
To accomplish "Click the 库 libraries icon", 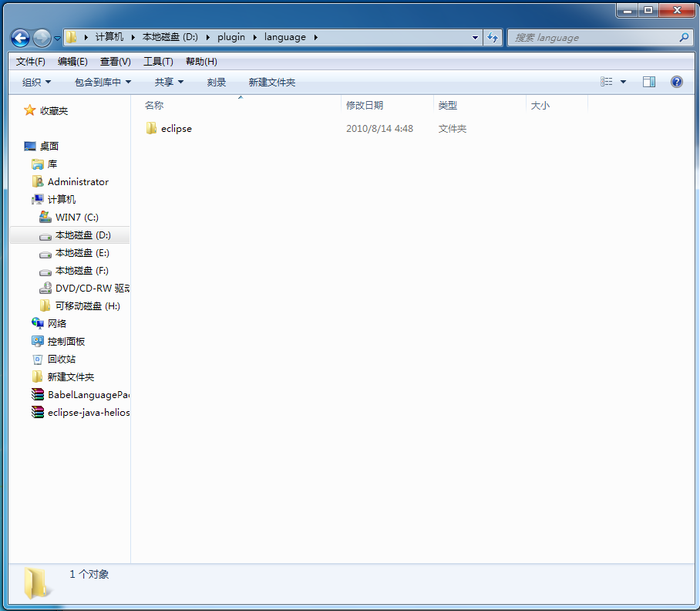I will pos(38,164).
